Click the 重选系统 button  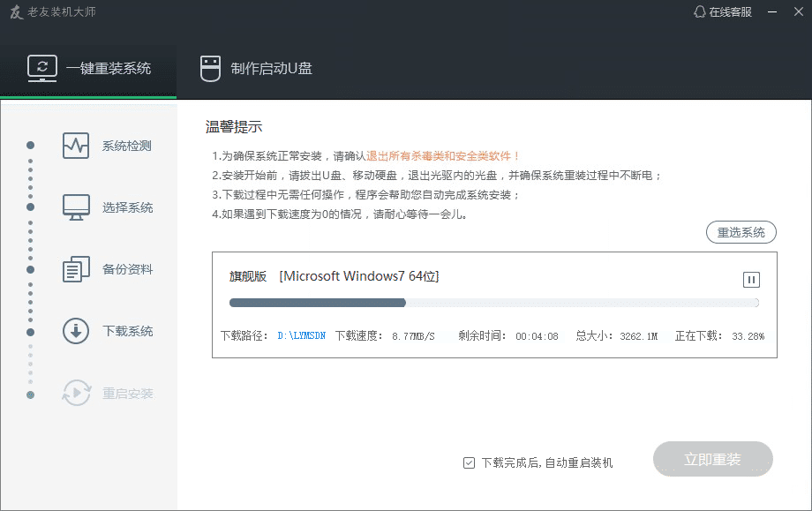[741, 232]
